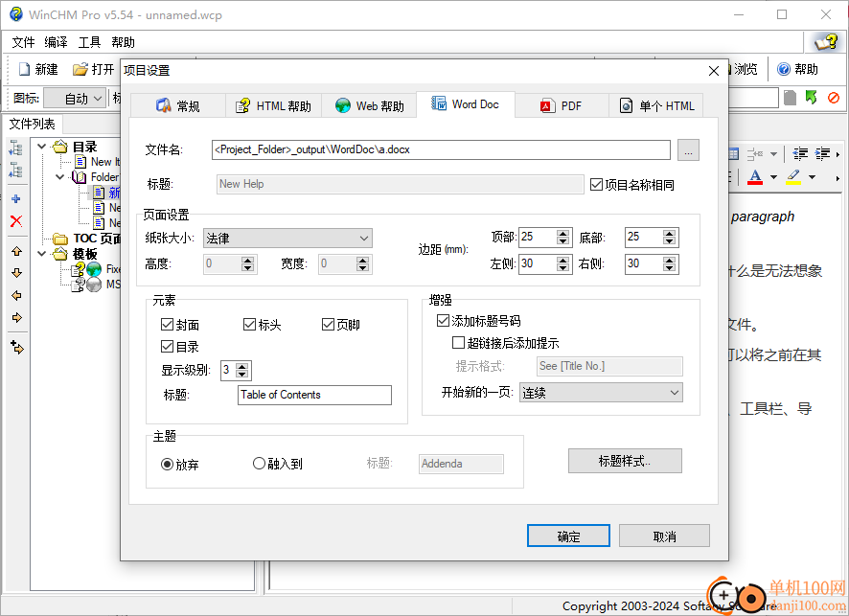
Task: Click the red prohibited circle icon
Action: (x=834, y=98)
